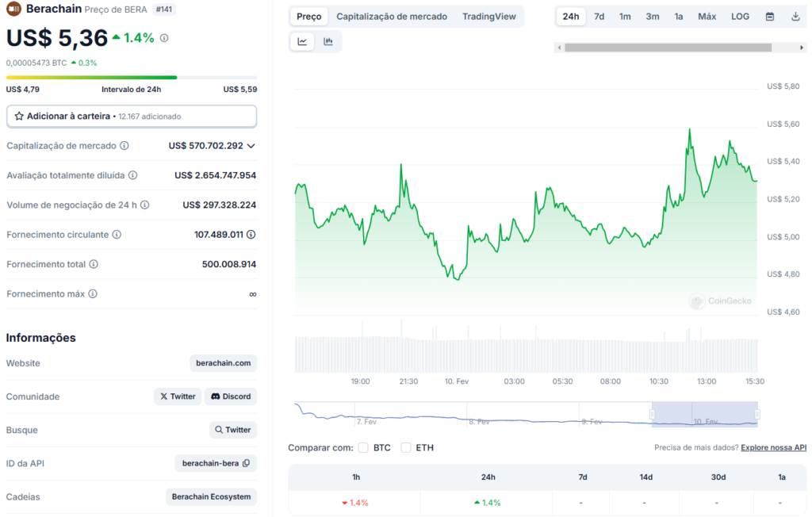This screenshot has width=812, height=517.
Task: Open info icon beside 107.489.011 value
Action: pyautogui.click(x=251, y=234)
